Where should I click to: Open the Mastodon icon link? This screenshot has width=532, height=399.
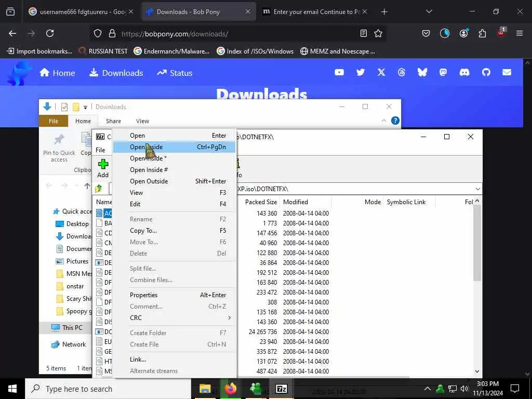click(x=443, y=72)
